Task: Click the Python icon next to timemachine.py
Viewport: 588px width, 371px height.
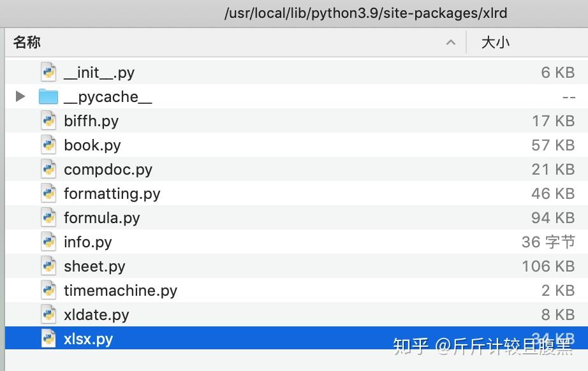Action: click(48, 290)
